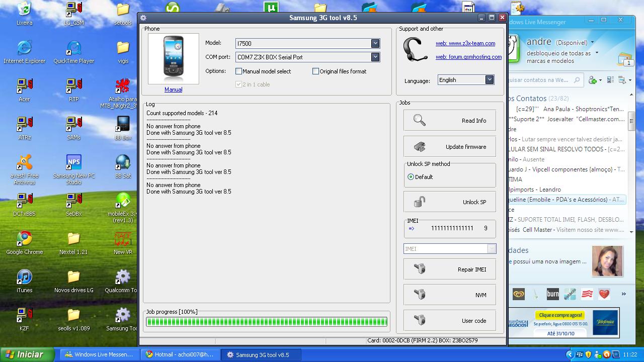Expand the Model I7500 dropdown
This screenshot has width=644, height=362.
375,44
